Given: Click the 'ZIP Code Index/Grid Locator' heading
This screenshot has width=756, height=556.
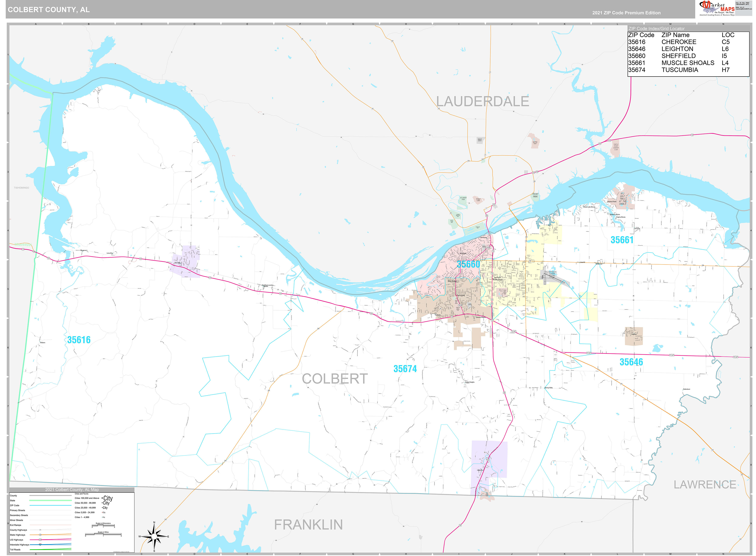Looking at the screenshot, I should tap(657, 29).
